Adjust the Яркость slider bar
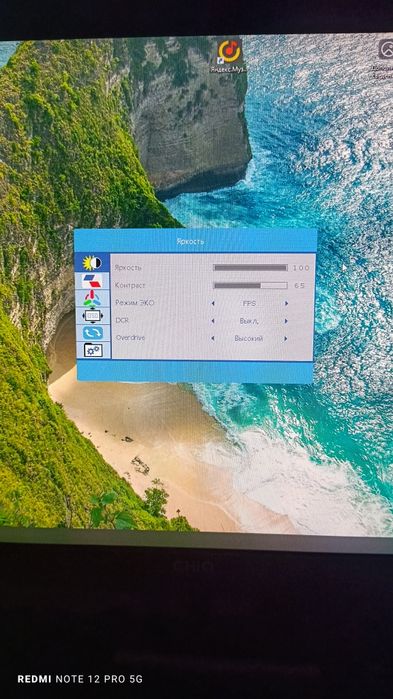Screen dimensions: 393x699 (250, 267)
